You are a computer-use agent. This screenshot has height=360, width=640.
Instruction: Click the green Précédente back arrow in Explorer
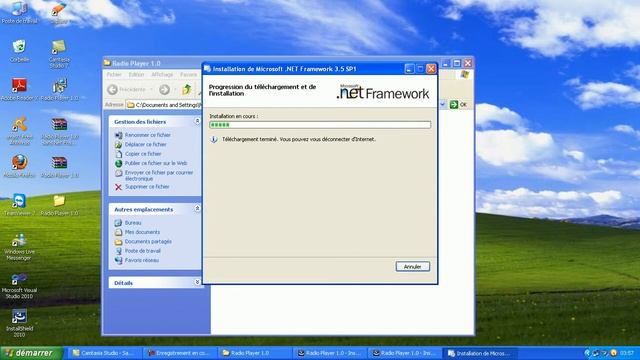113,89
